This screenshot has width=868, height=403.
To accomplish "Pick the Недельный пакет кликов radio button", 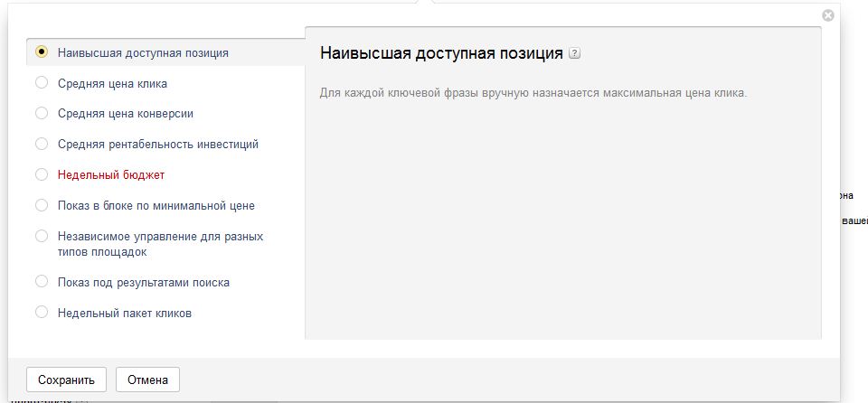I will pos(41,313).
